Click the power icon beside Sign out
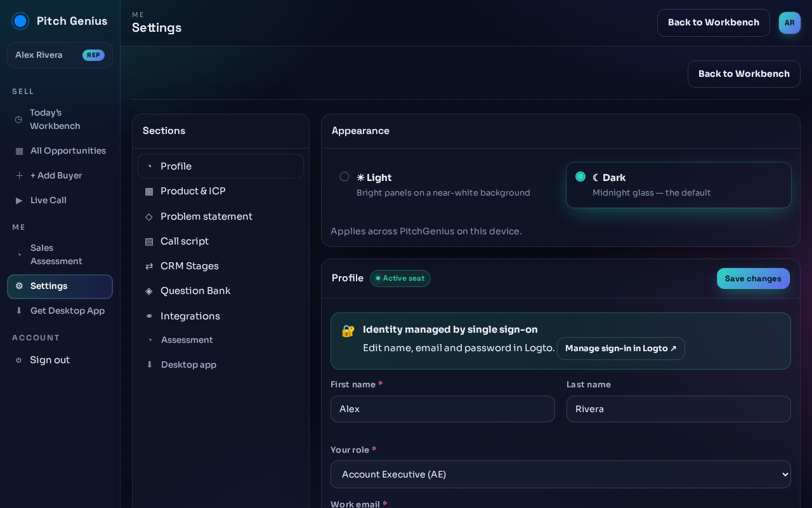The width and height of the screenshot is (812, 508). point(18,360)
